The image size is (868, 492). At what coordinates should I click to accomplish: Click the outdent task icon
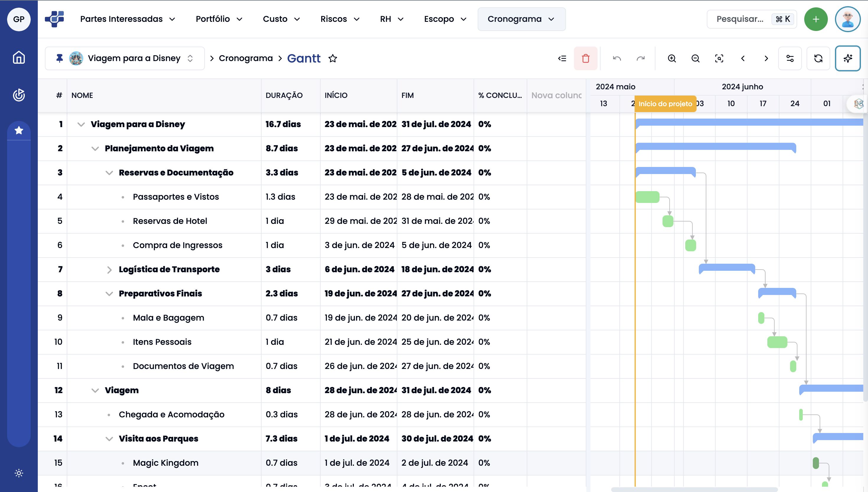click(x=562, y=58)
